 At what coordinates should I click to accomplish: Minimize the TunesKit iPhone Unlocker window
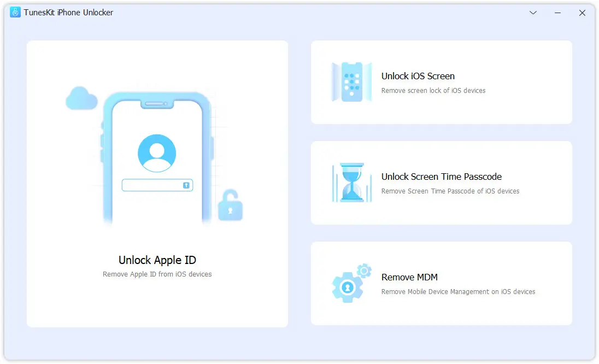pos(558,13)
